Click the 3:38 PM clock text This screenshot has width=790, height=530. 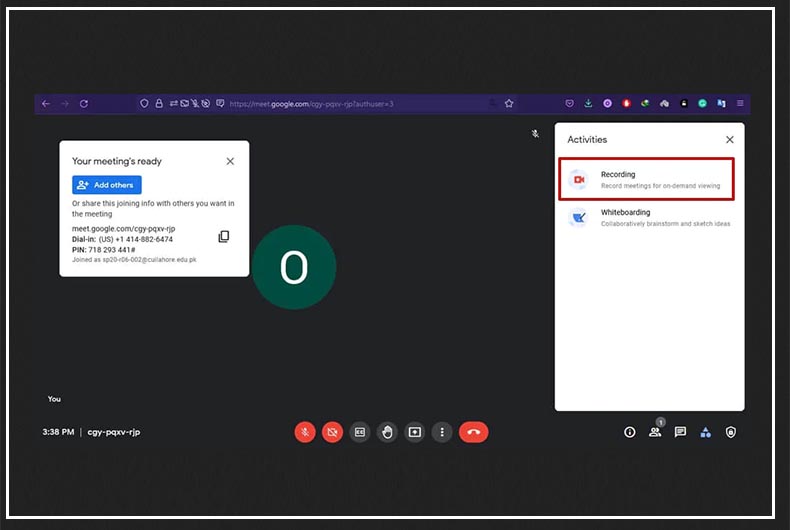point(58,432)
